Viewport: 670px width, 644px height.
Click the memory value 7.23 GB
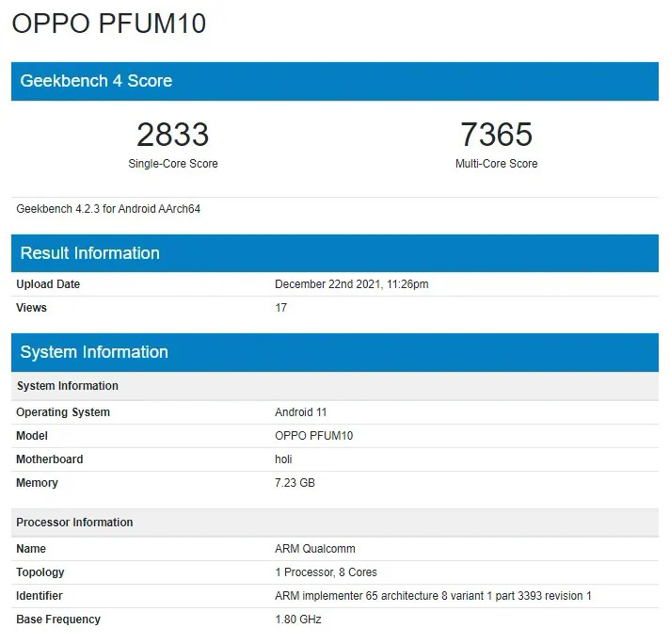[295, 483]
